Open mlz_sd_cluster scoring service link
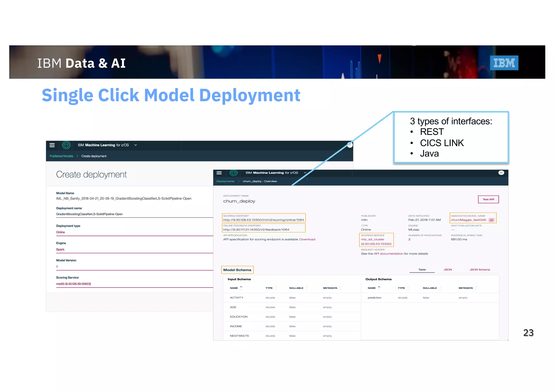Viewport: 555px width, 392px height. (x=376, y=241)
